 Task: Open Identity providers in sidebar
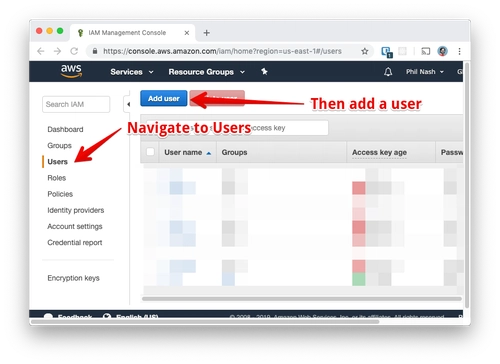tap(76, 210)
